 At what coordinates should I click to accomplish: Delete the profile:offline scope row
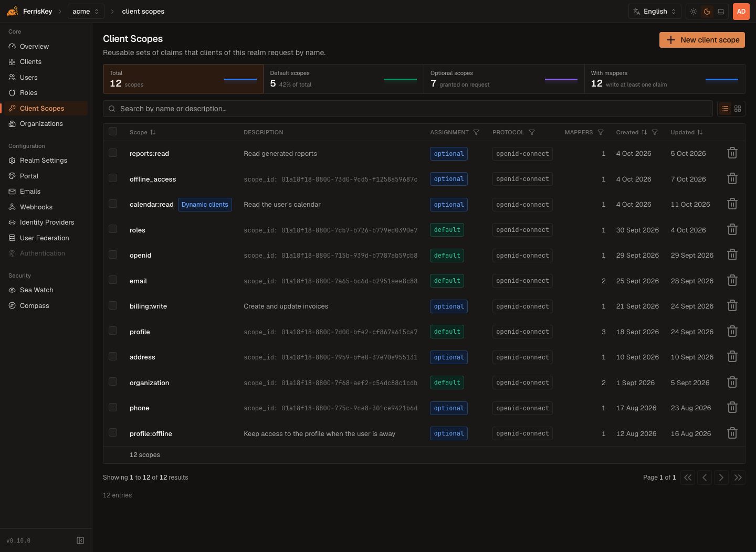tap(732, 433)
